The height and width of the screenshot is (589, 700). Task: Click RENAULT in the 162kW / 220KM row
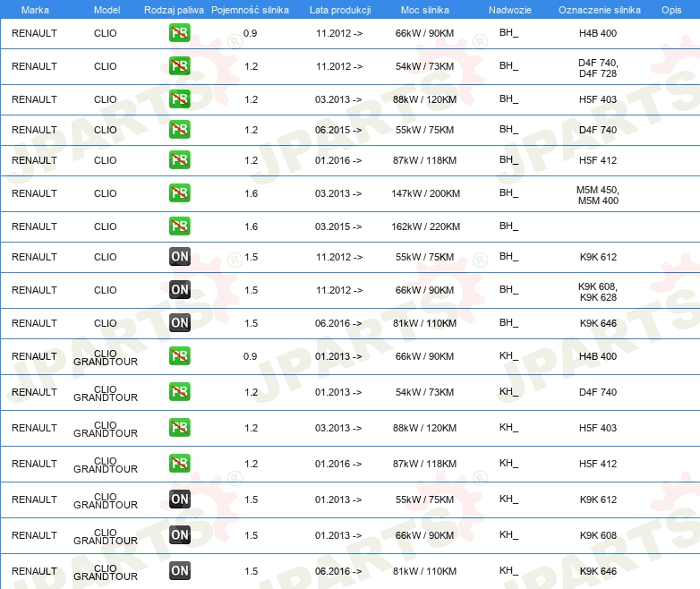click(x=34, y=226)
